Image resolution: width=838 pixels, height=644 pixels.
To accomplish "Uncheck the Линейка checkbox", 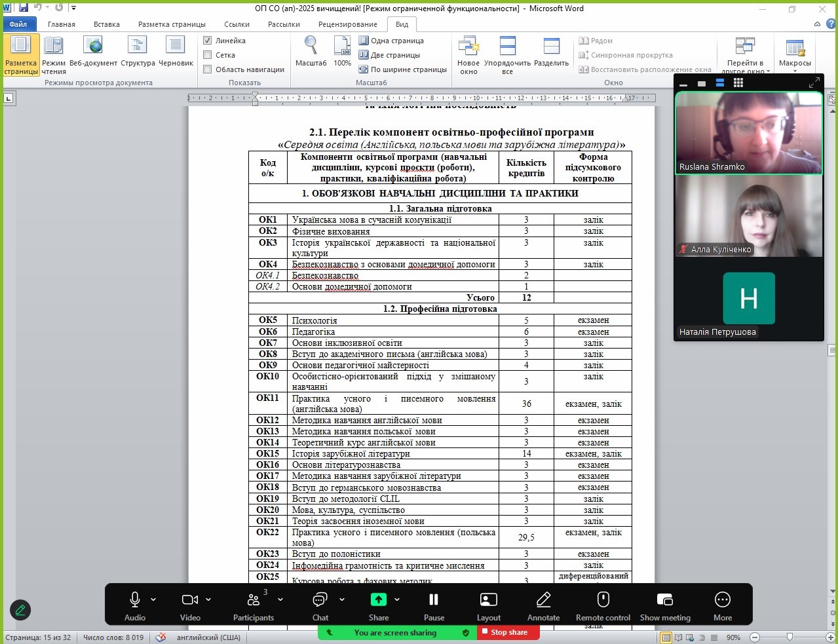I will pos(208,41).
